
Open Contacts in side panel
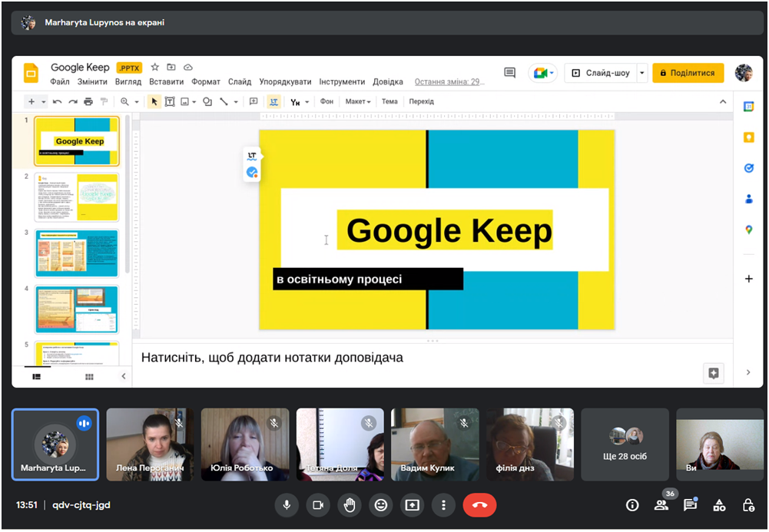pos(748,199)
